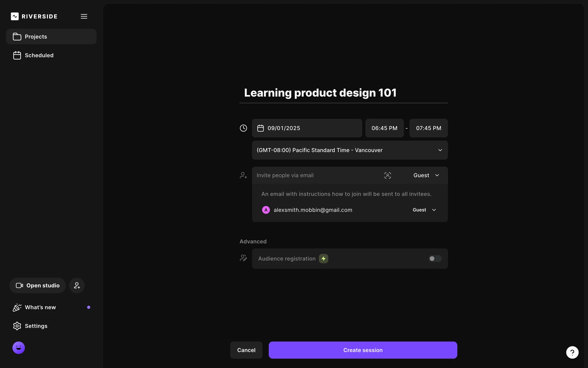This screenshot has height=368, width=588.
Task: Click the invite people icon beside Open studio
Action: (77, 286)
